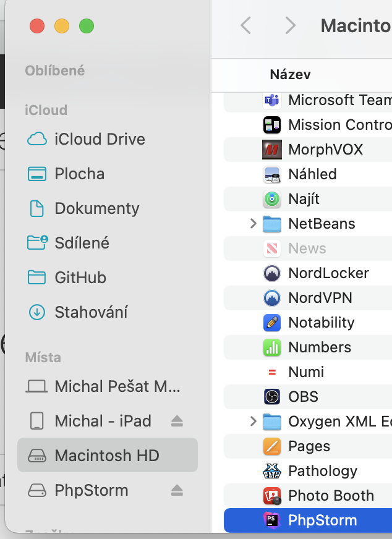Click the NetBeans folder icon

(x=272, y=224)
